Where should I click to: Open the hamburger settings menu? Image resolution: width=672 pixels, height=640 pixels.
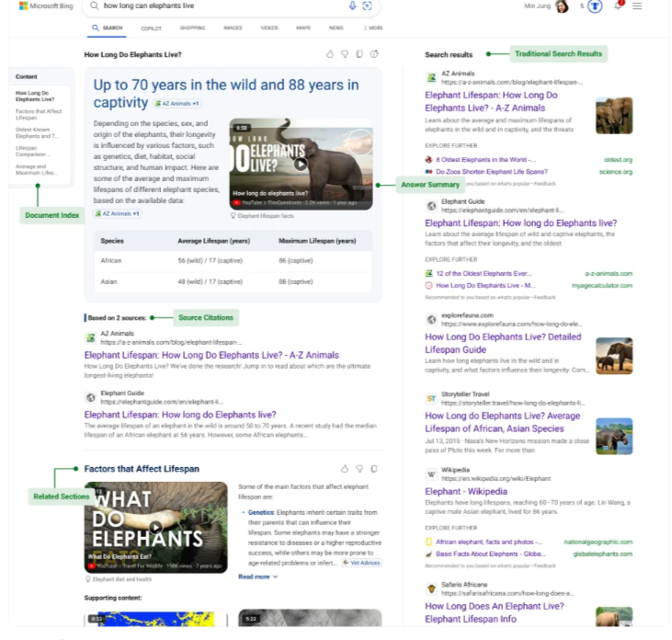637,6
